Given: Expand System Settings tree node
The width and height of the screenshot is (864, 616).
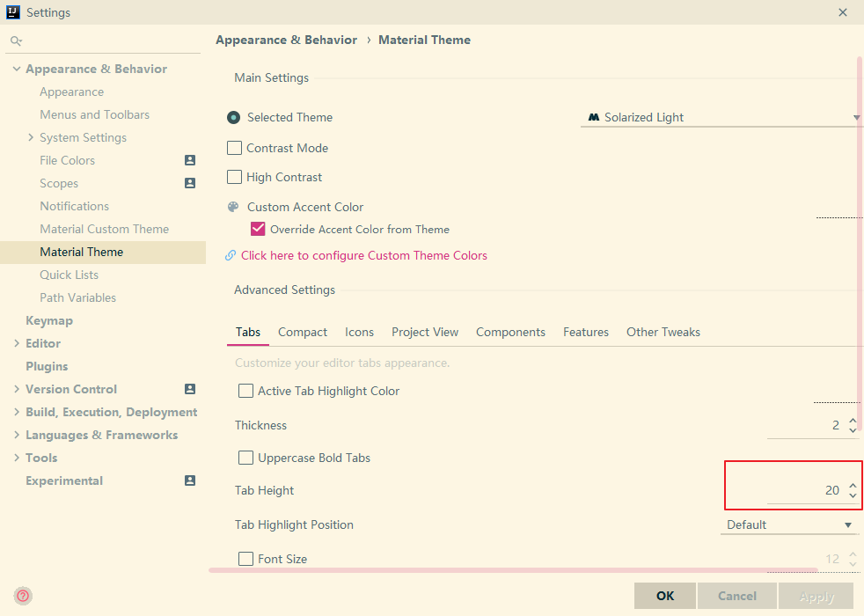Looking at the screenshot, I should pos(31,137).
